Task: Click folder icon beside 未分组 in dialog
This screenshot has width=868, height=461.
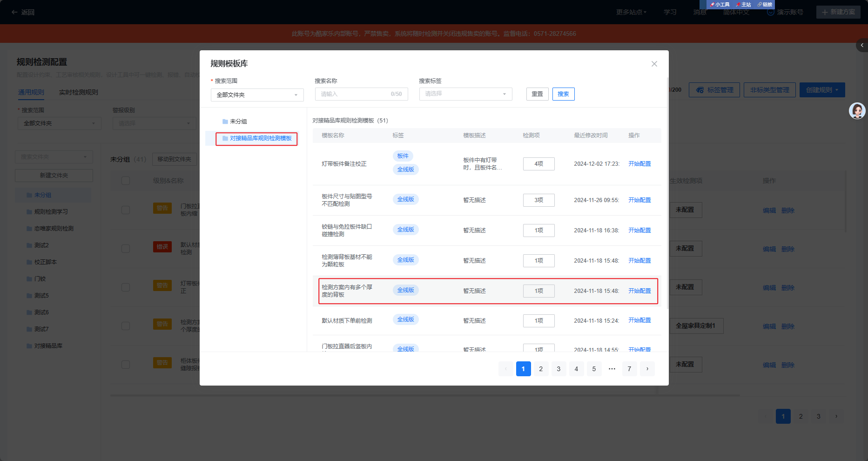Action: (225, 122)
